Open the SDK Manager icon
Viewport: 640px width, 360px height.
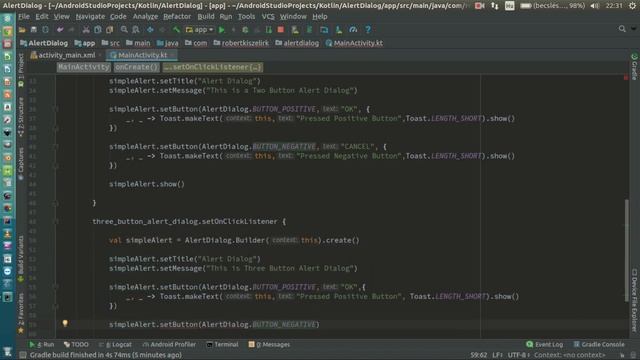[338, 29]
